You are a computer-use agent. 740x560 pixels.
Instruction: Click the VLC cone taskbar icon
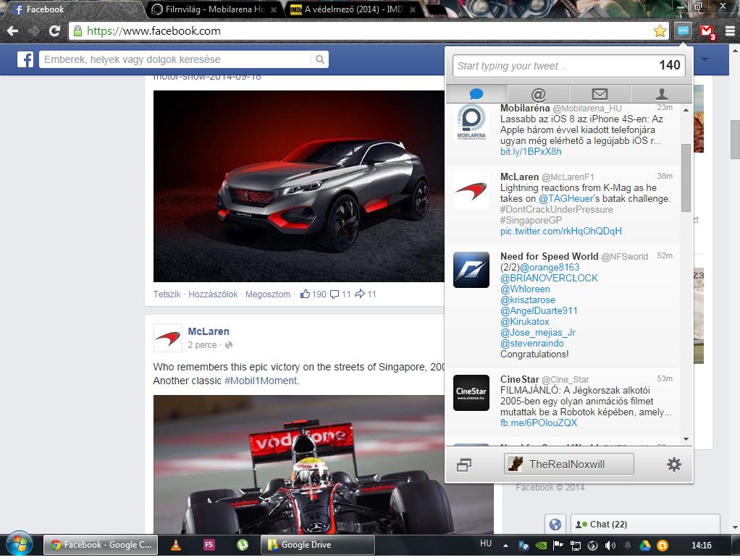(175, 545)
